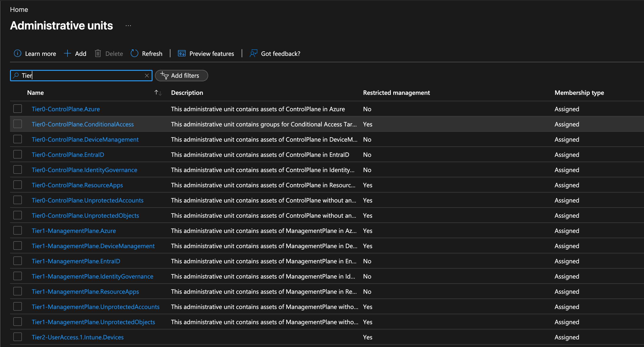Select checkbox for Tier1-ManagementPlane.EntraID
This screenshot has width=644, height=347.
(18, 261)
